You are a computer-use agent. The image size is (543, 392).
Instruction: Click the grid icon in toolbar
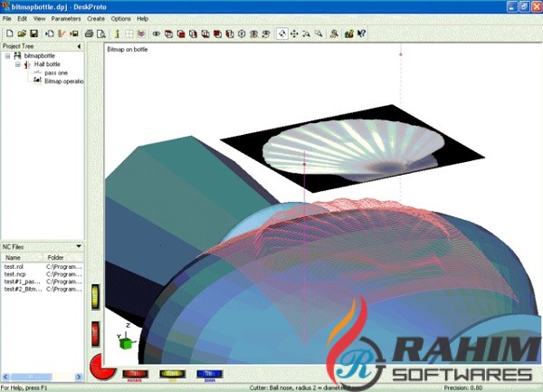pos(129,33)
